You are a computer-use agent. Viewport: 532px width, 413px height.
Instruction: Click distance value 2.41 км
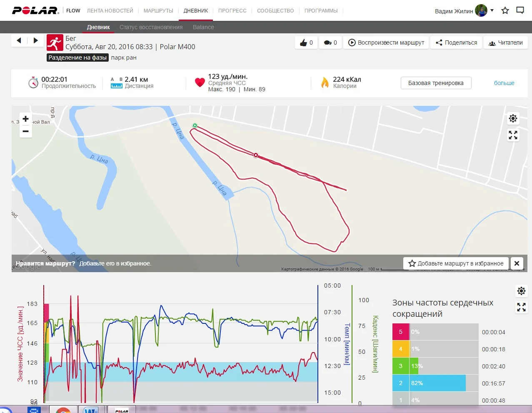136,79
